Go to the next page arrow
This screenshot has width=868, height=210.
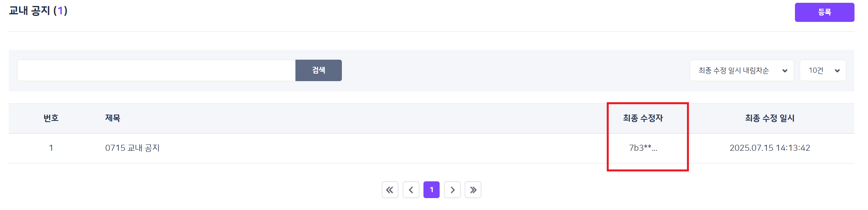(x=452, y=190)
